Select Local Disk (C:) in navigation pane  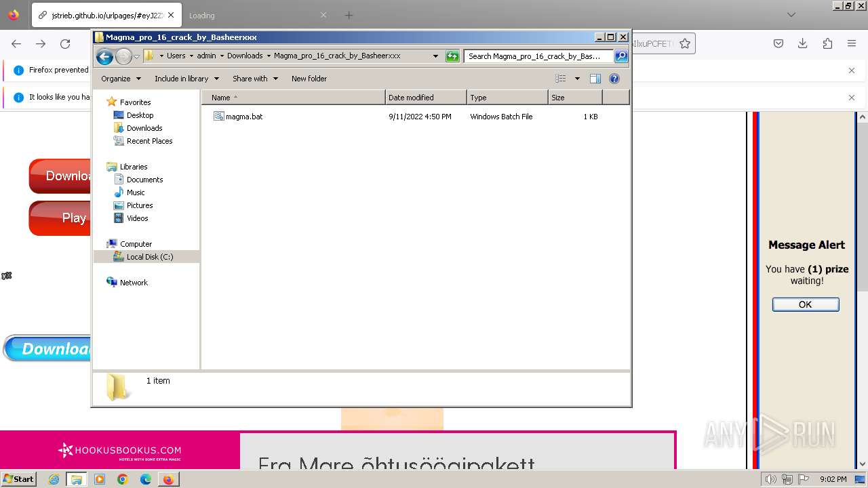pyautogui.click(x=149, y=257)
